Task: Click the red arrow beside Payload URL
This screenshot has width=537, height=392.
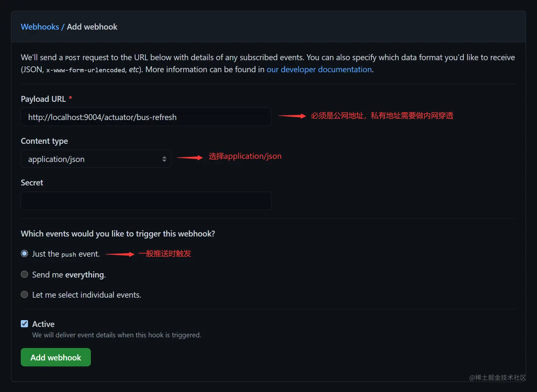Action: 292,116
